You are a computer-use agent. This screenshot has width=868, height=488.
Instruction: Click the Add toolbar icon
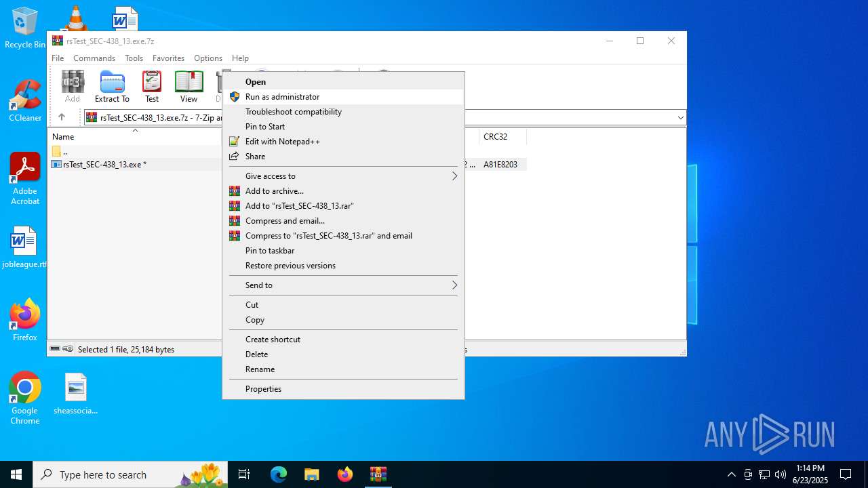click(x=73, y=87)
